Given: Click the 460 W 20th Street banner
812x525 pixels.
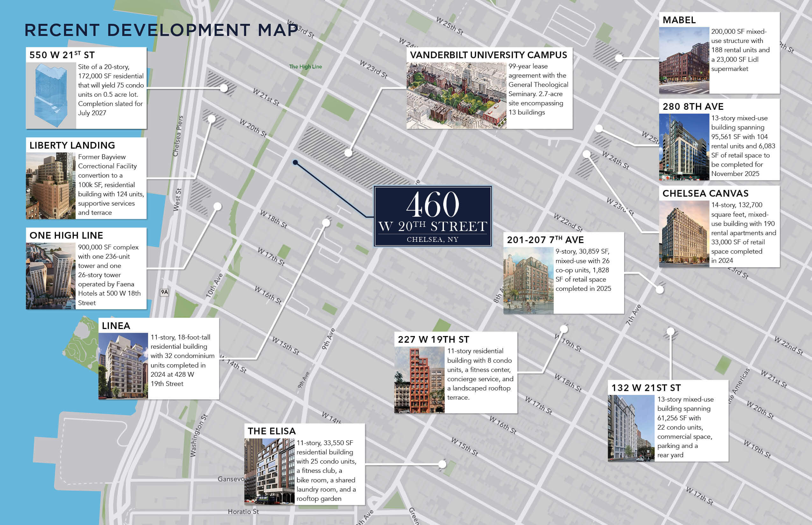Looking at the screenshot, I should point(433,216).
